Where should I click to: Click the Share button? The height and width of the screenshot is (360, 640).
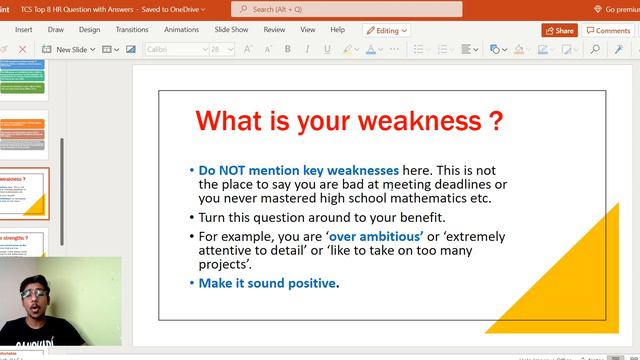click(560, 31)
